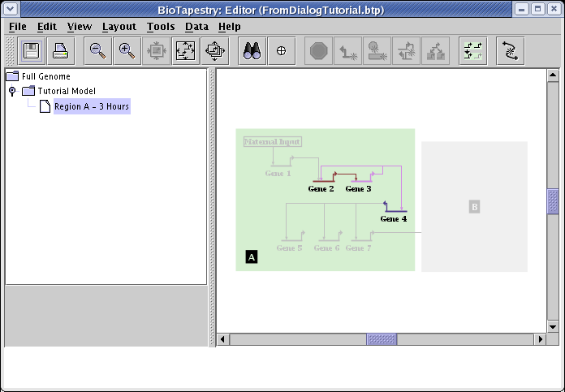Click the Zoom In magnifier icon
This screenshot has width=565, height=392.
pyautogui.click(x=127, y=50)
